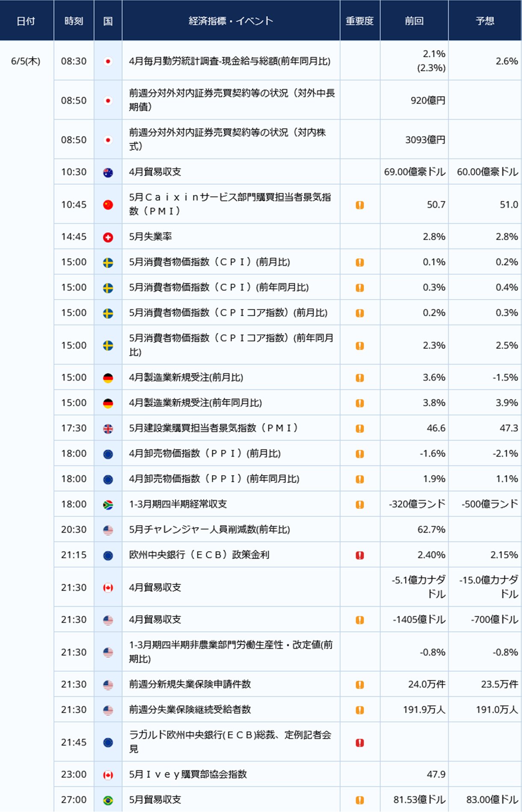Click the 83.00億ドル forecast value
Screen dimensions: 522x812
(x=492, y=800)
